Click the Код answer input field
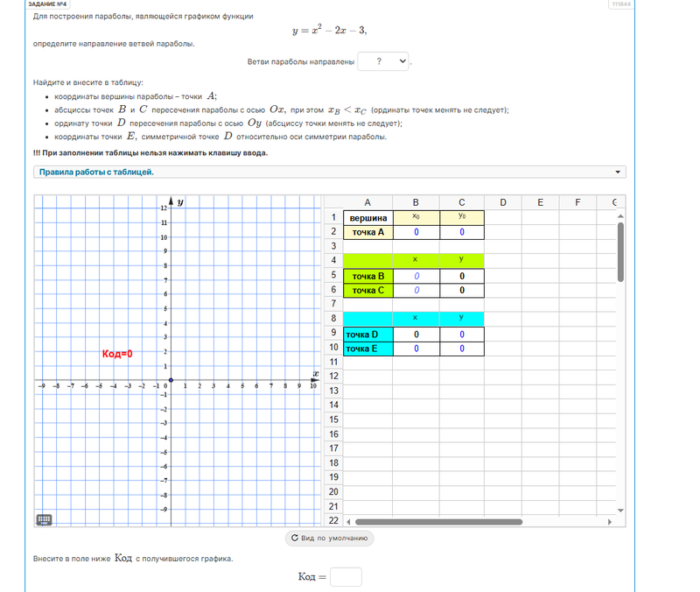The image size is (700, 592). point(346,577)
